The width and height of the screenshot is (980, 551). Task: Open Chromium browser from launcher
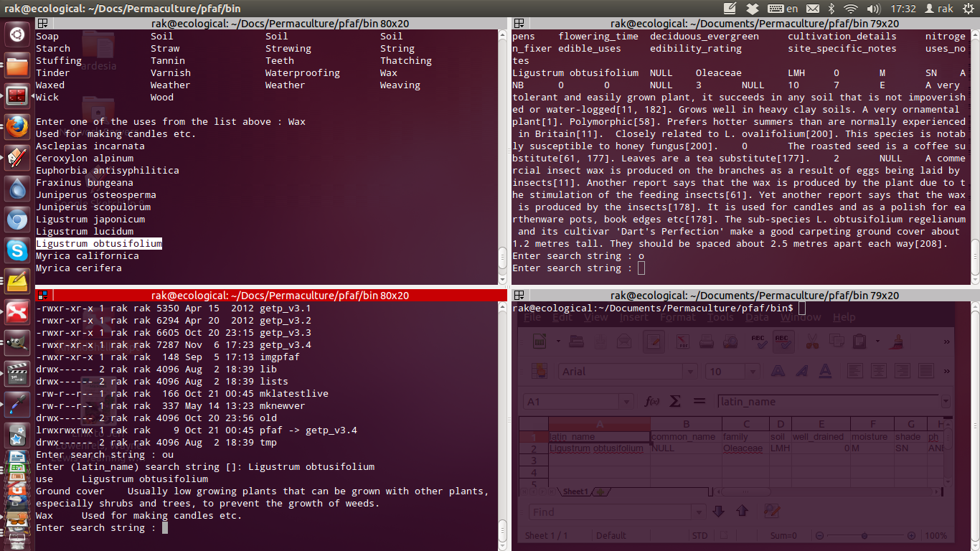click(x=17, y=220)
